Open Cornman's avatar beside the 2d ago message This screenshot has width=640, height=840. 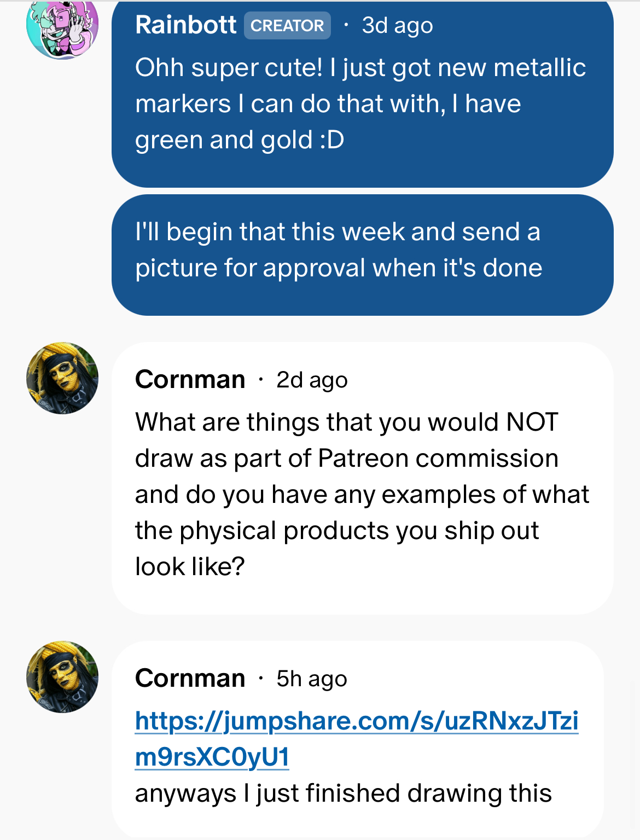click(x=62, y=378)
